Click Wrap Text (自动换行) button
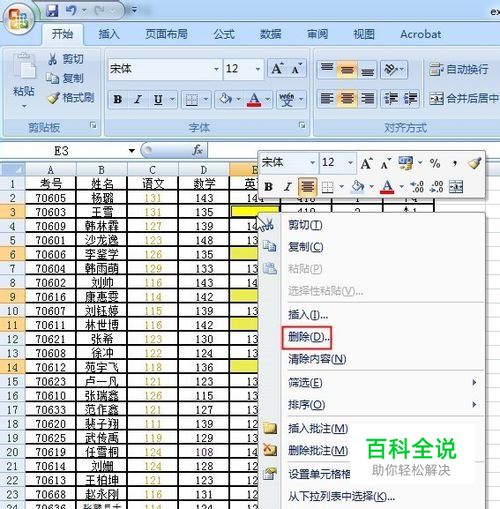The image size is (500, 509). pyautogui.click(x=458, y=69)
